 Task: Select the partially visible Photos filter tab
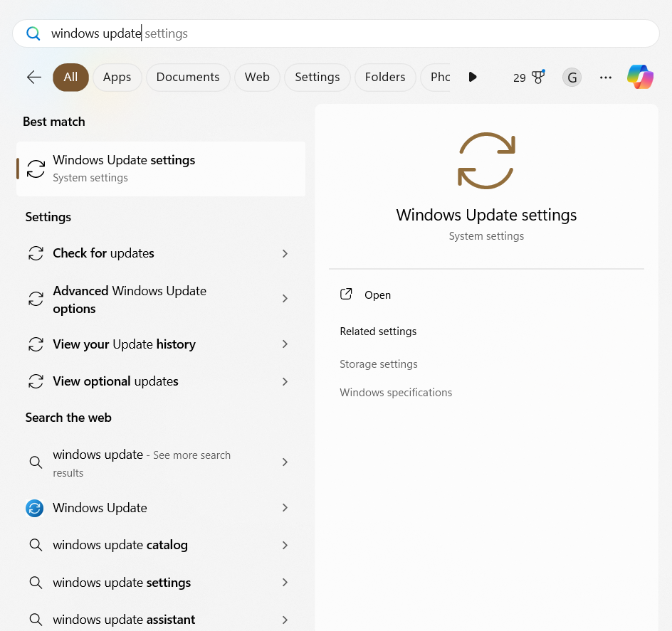click(436, 77)
